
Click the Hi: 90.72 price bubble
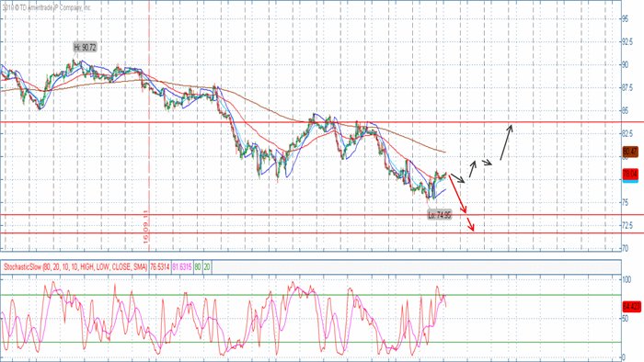click(x=85, y=48)
